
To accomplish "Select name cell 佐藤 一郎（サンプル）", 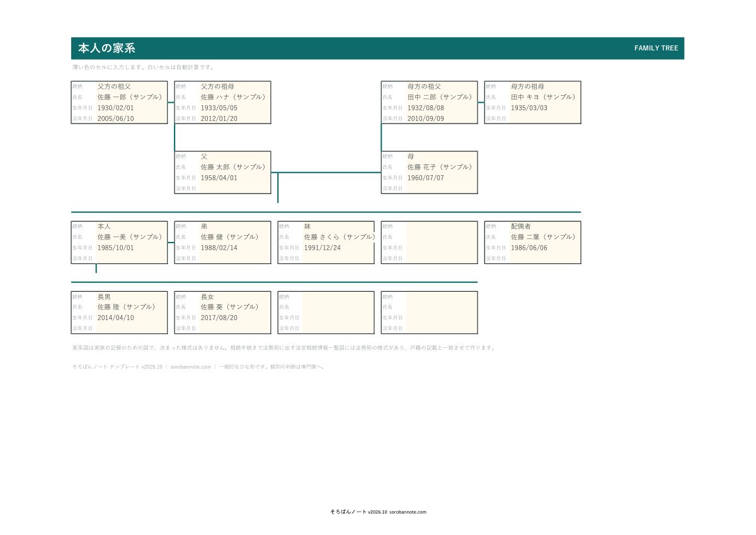I will tap(132, 97).
